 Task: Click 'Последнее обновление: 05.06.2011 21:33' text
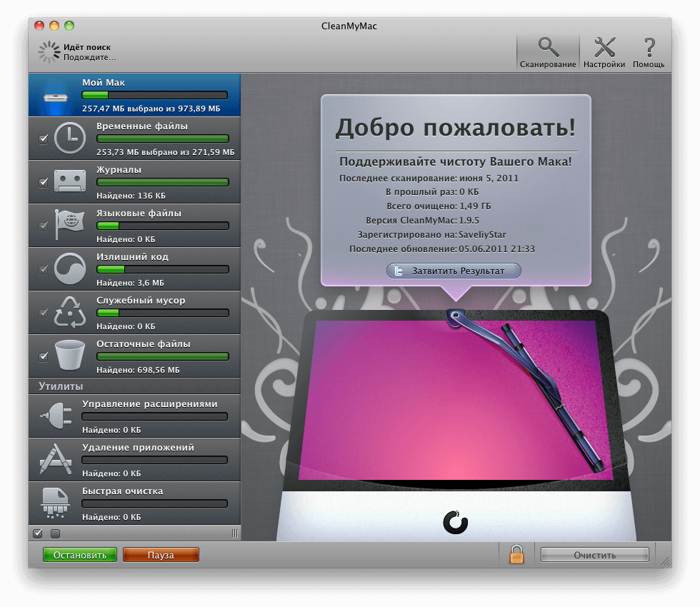tap(442, 249)
